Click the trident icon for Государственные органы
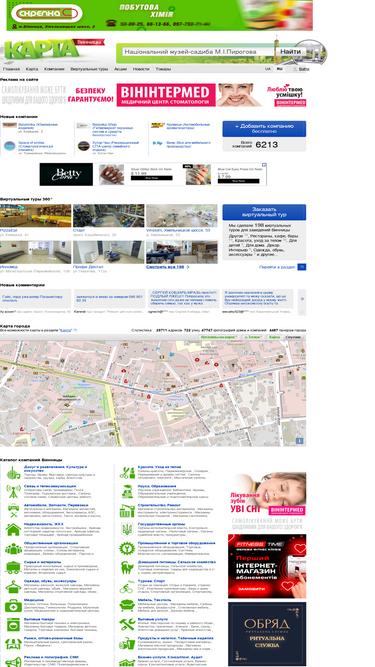The height and width of the screenshot is (667, 375). (127, 530)
